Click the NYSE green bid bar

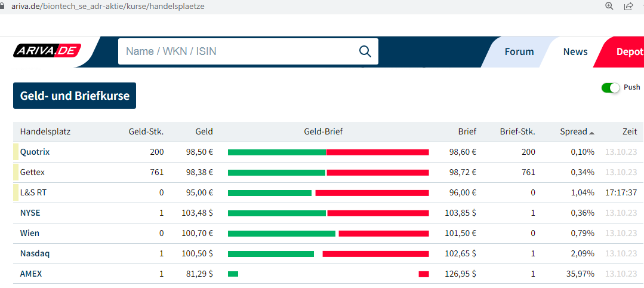277,213
